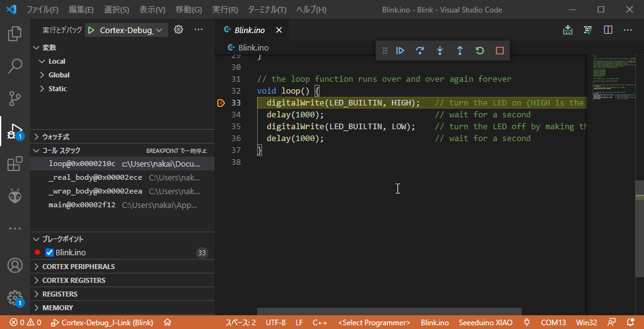Restart the debug session

click(480, 51)
